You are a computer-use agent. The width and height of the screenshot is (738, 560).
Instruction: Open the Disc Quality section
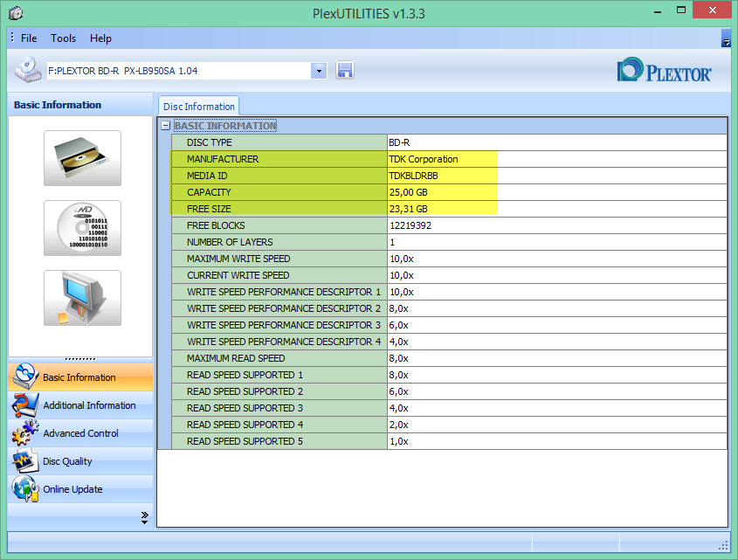[80, 461]
